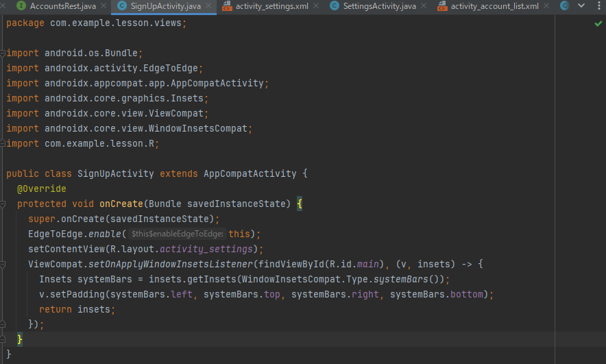The height and width of the screenshot is (364, 606).
Task: Click 'super' in super.onCreate call
Action: pos(41,219)
